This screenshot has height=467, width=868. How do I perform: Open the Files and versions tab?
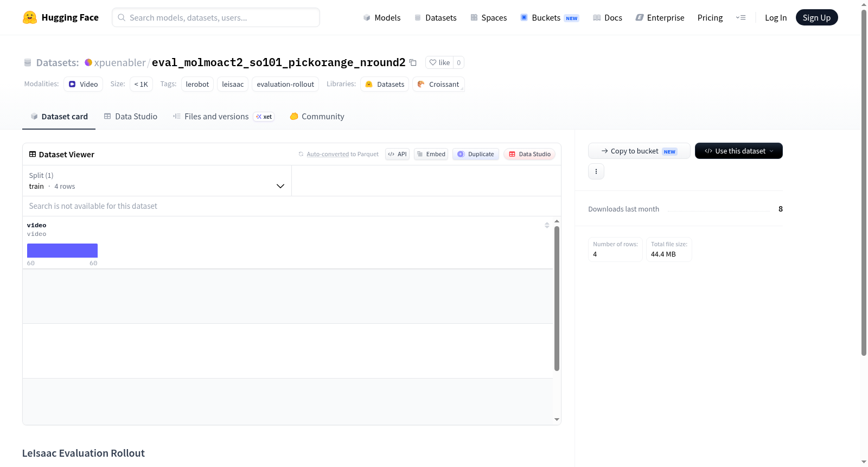pos(224,116)
